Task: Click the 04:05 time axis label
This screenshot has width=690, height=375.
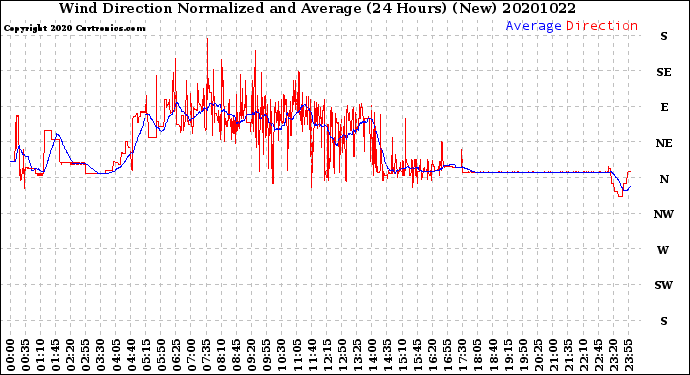Action: pos(116,355)
